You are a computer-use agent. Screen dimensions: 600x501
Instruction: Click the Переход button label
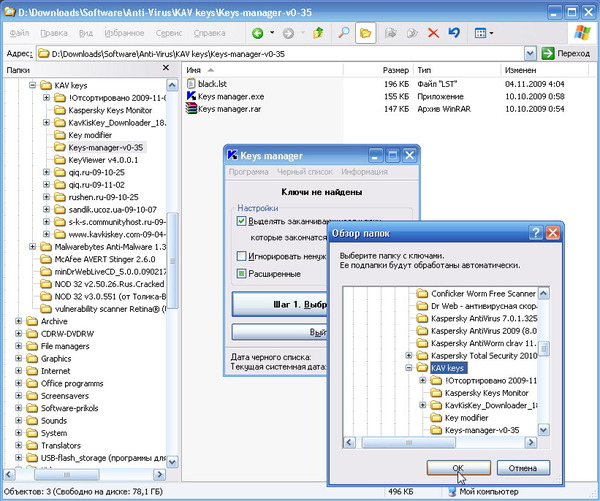[573, 54]
